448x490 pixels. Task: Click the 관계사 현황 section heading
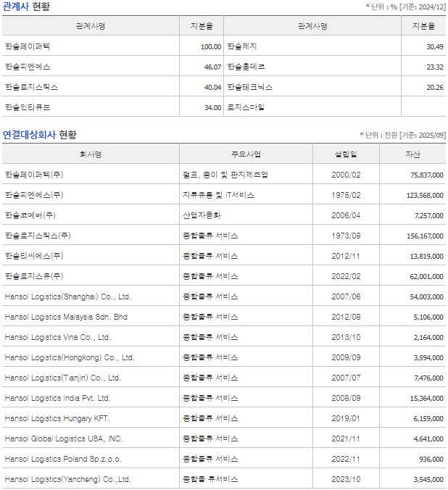[x=26, y=7]
